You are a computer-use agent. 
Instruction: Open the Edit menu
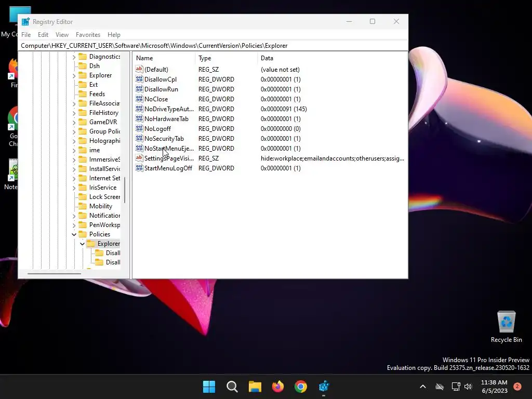43,35
